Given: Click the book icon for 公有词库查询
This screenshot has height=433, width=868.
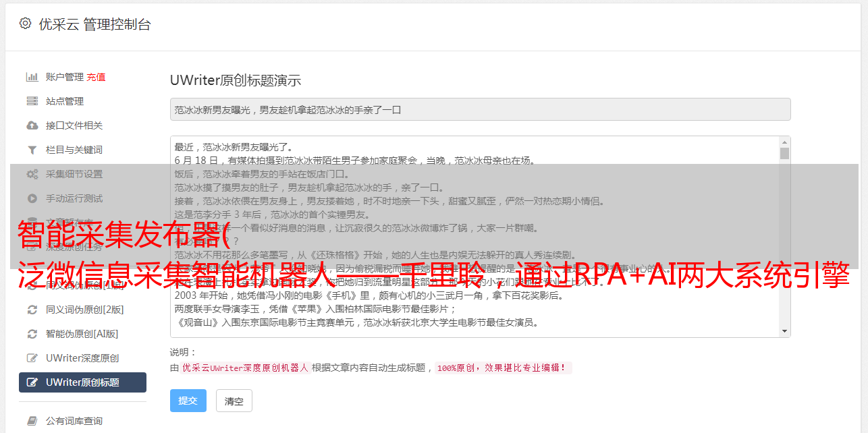Looking at the screenshot, I should tap(32, 421).
